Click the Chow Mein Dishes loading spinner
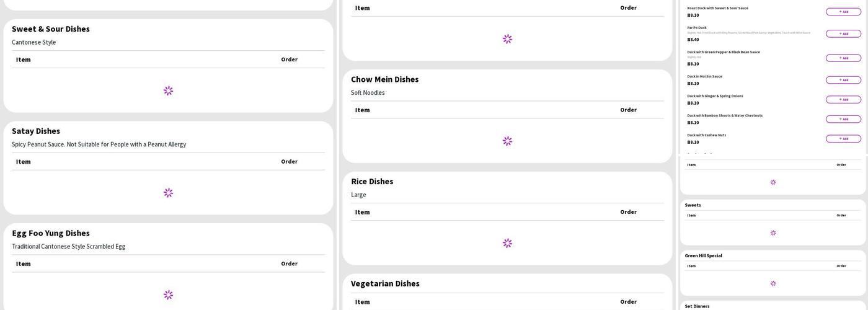868x310 pixels. point(507,141)
